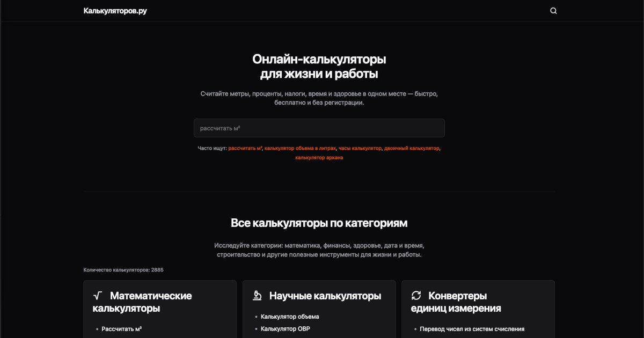Open the 'Калькулятор ОВР' list item
Image resolution: width=644 pixels, height=338 pixels.
(285, 329)
